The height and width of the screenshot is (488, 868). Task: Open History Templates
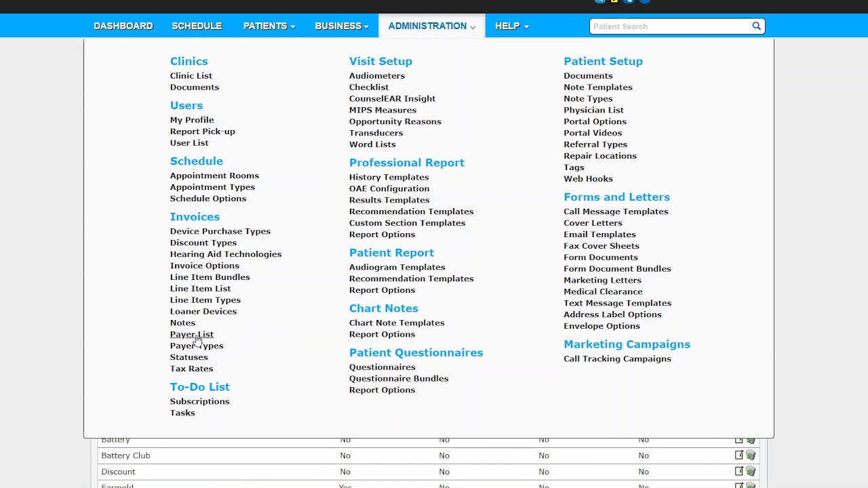[x=389, y=178]
